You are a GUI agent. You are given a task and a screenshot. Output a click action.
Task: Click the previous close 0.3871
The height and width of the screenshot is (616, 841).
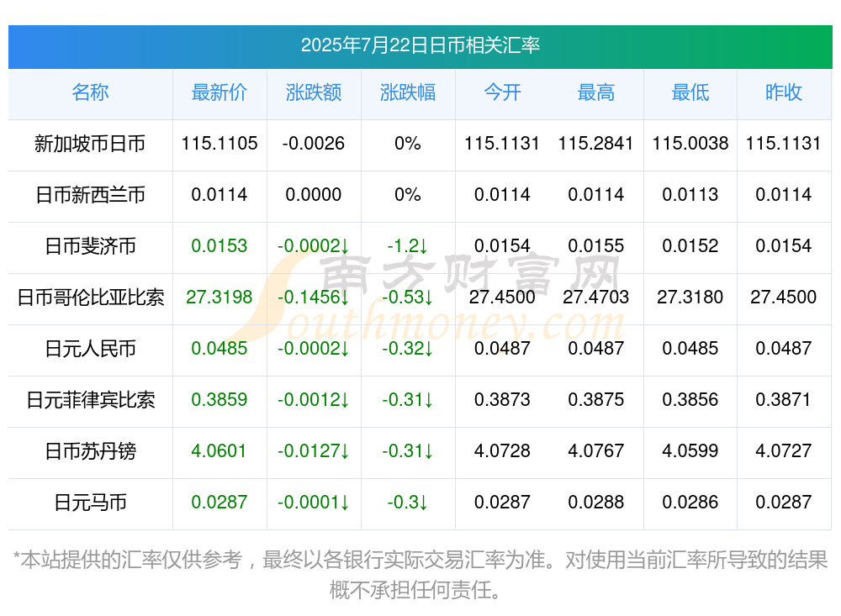[x=784, y=399]
